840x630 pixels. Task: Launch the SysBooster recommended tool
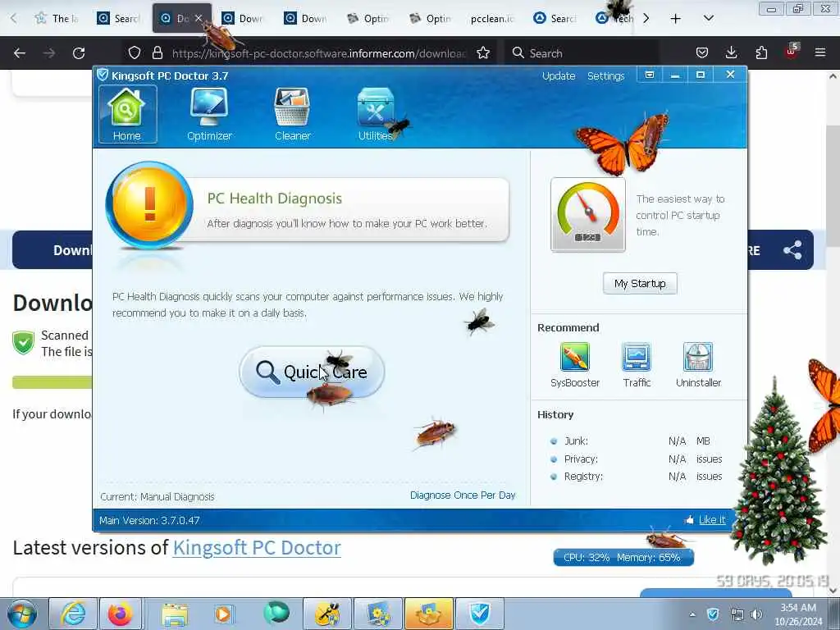575,365
